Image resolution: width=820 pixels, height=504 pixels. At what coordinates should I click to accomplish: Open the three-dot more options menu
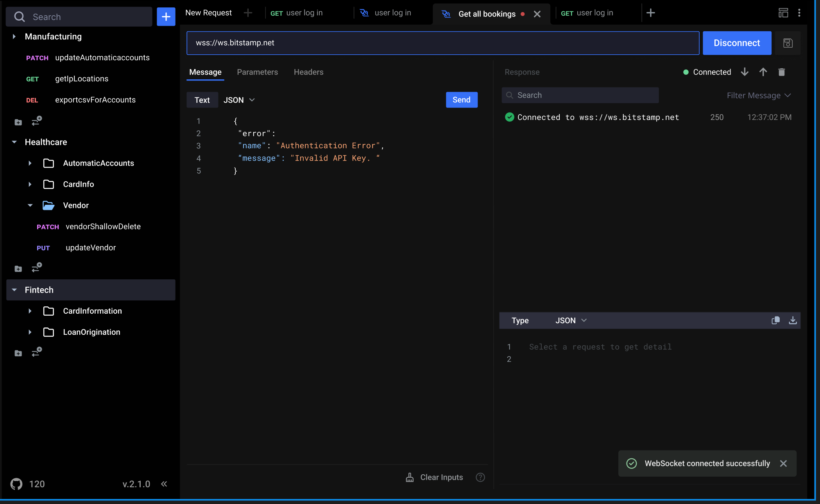[x=799, y=13]
